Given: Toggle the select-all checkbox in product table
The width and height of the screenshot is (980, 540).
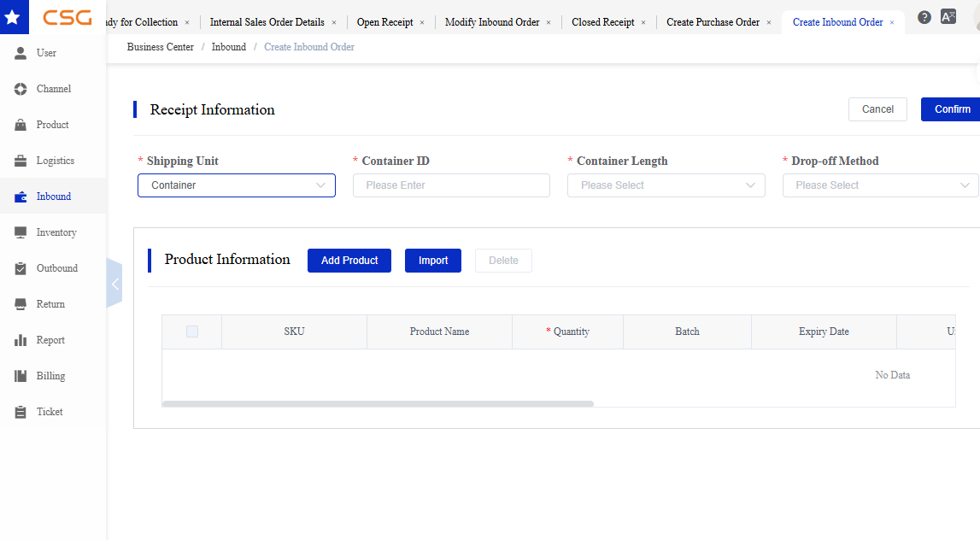Looking at the screenshot, I should point(192,332).
